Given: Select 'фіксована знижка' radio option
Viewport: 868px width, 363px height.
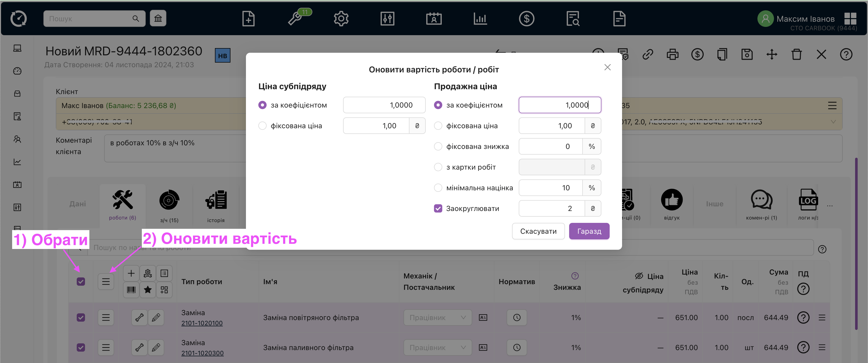Looking at the screenshot, I should point(438,146).
